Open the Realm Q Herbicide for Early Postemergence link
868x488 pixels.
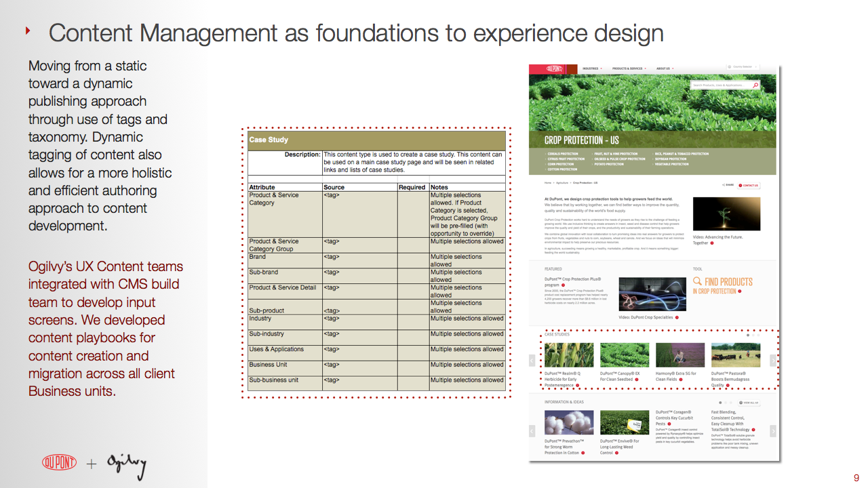click(x=563, y=379)
